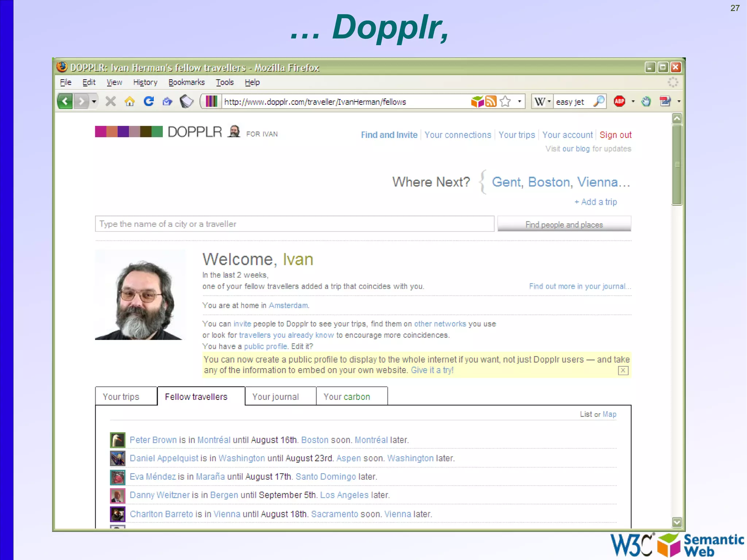
Task: Open the Tools menu
Action: [x=225, y=82]
